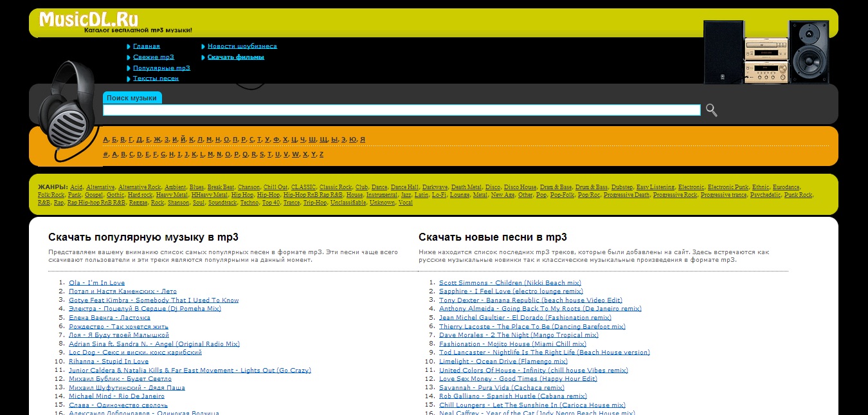
Task: Open the Soundtrack genre
Action: click(x=222, y=203)
